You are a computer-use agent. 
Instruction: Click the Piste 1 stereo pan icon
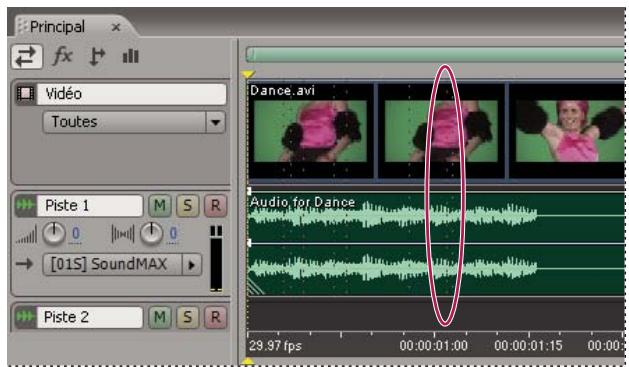click(x=122, y=234)
